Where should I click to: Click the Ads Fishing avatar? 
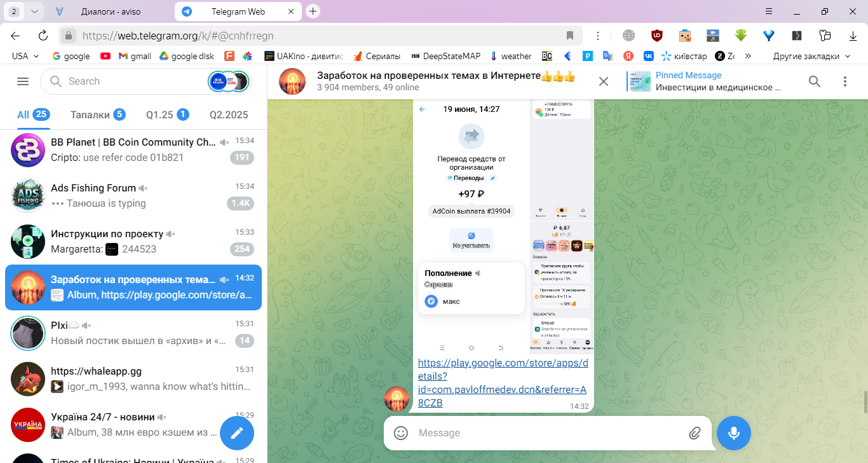coord(28,196)
